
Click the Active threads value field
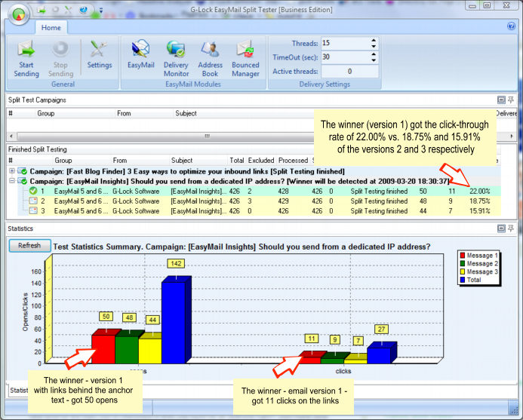point(349,72)
